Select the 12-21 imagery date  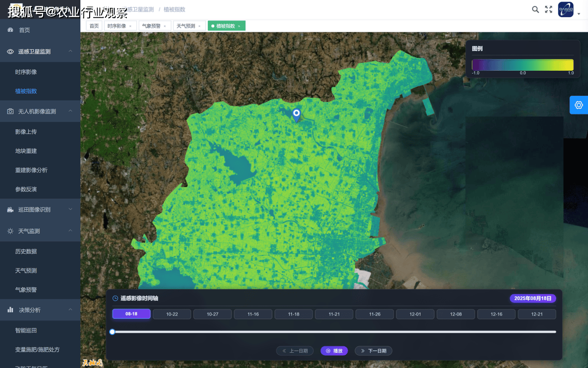click(537, 314)
